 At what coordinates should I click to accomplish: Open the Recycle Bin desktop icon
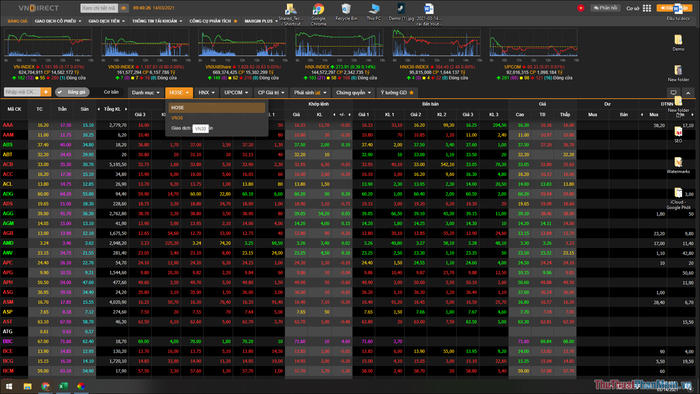pos(346,12)
